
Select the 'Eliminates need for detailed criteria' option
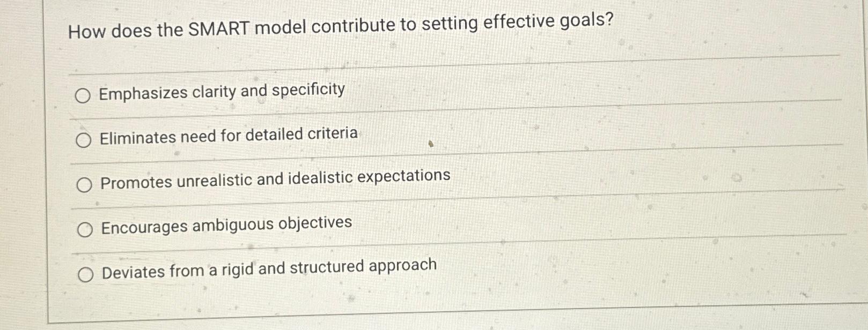[83, 140]
